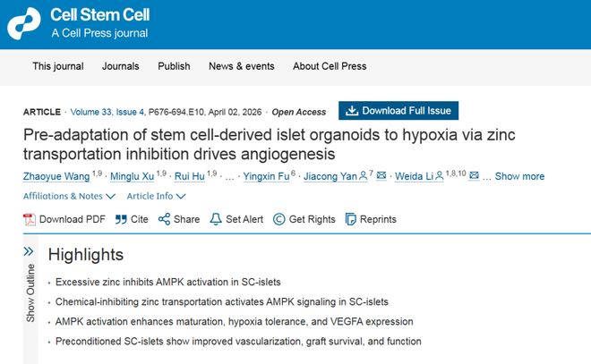
Task: Open the This journal menu
Action: (x=57, y=66)
